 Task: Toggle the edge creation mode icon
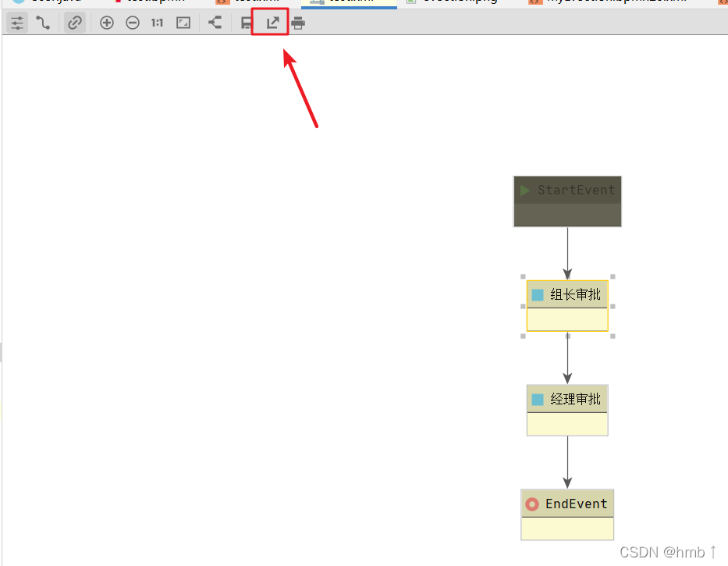click(x=43, y=23)
